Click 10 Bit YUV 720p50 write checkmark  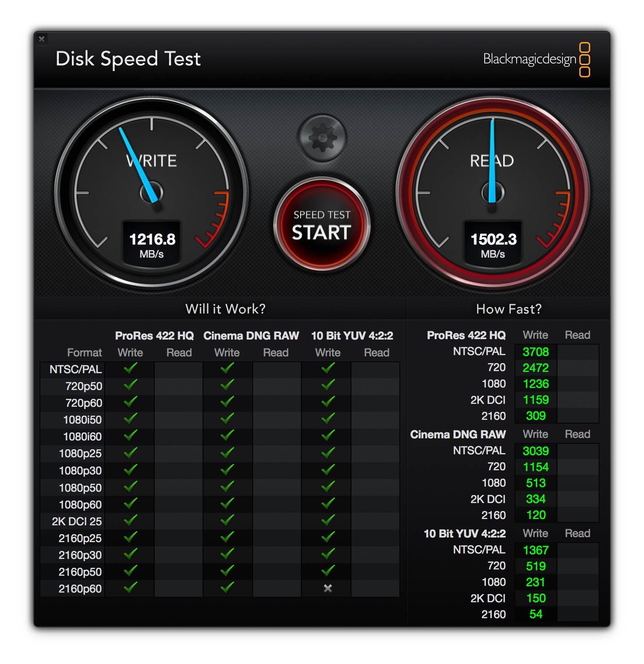click(328, 385)
